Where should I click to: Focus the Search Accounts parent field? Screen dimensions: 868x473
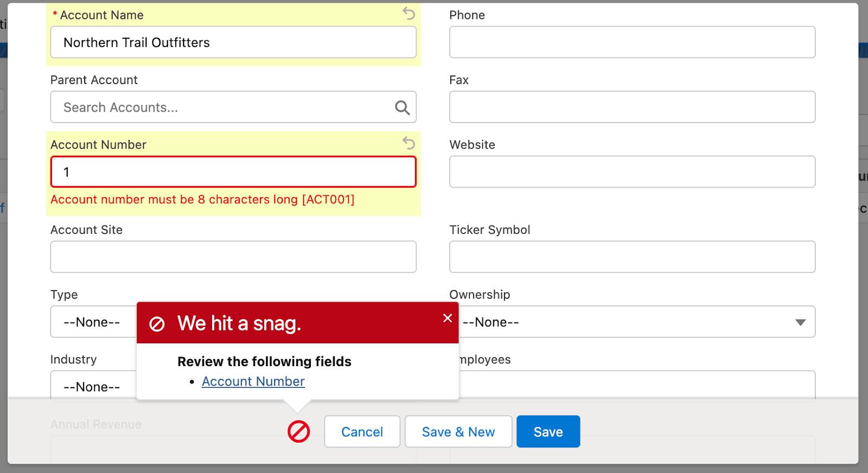click(x=233, y=107)
